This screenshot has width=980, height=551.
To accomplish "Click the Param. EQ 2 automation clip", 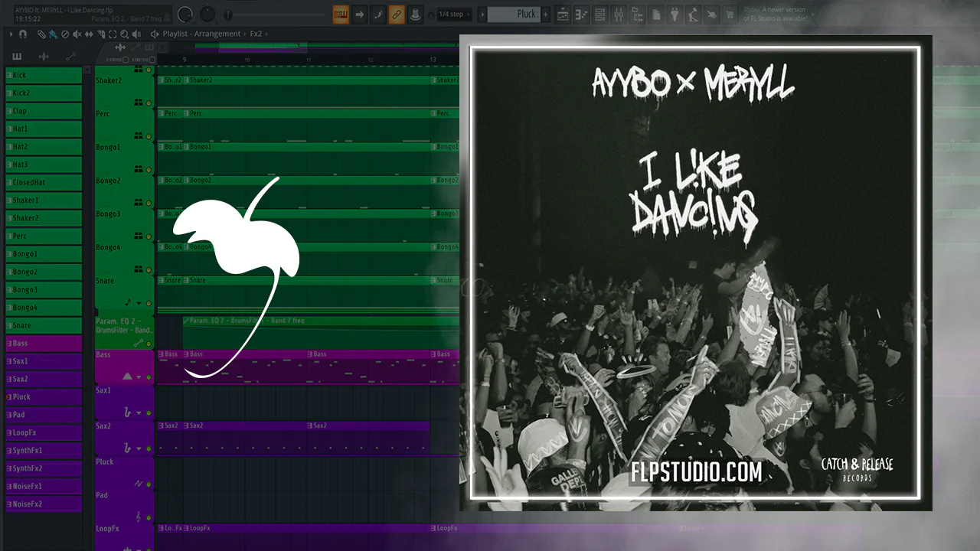I will (x=321, y=332).
